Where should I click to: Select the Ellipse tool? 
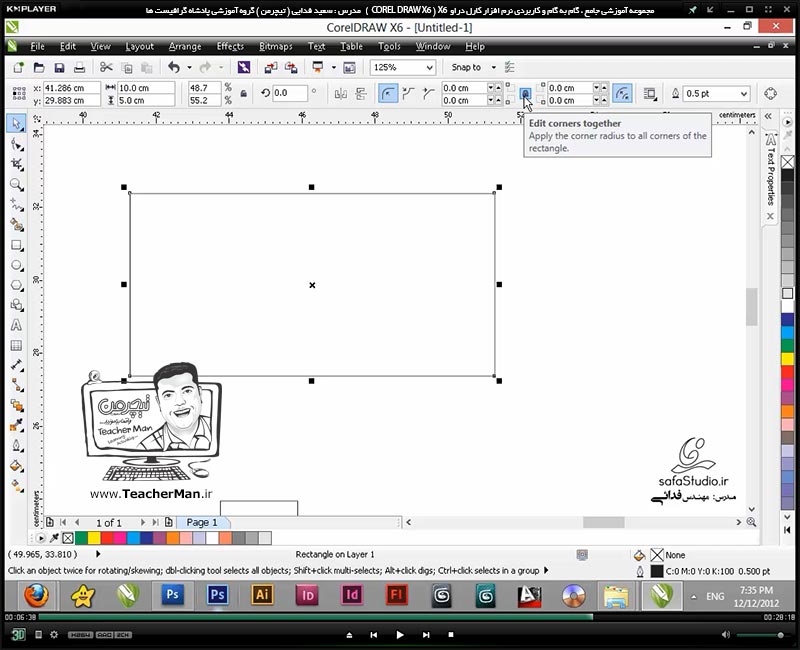coord(17,265)
